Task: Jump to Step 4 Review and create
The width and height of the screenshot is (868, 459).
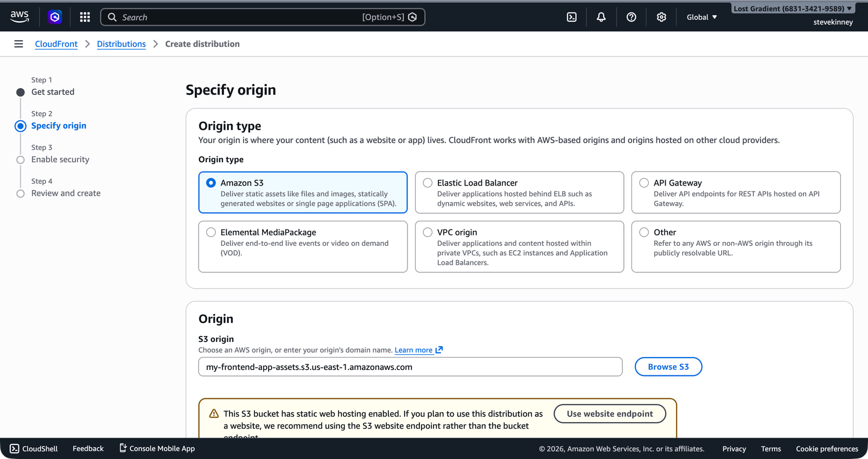Action: coord(66,193)
